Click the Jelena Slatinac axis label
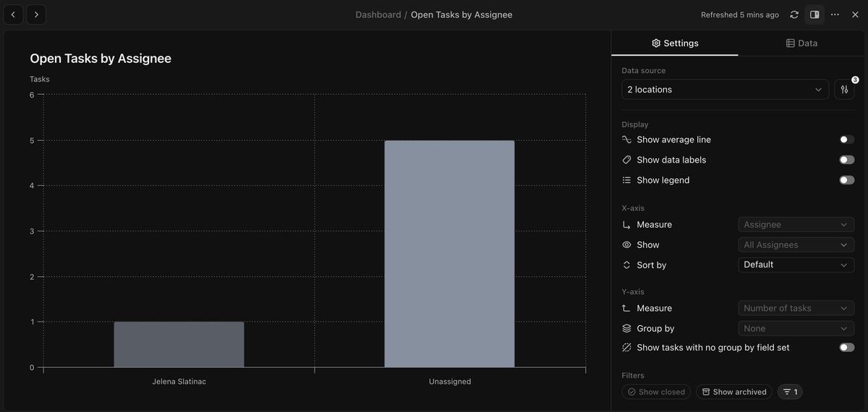The width and height of the screenshot is (868, 412). [179, 381]
